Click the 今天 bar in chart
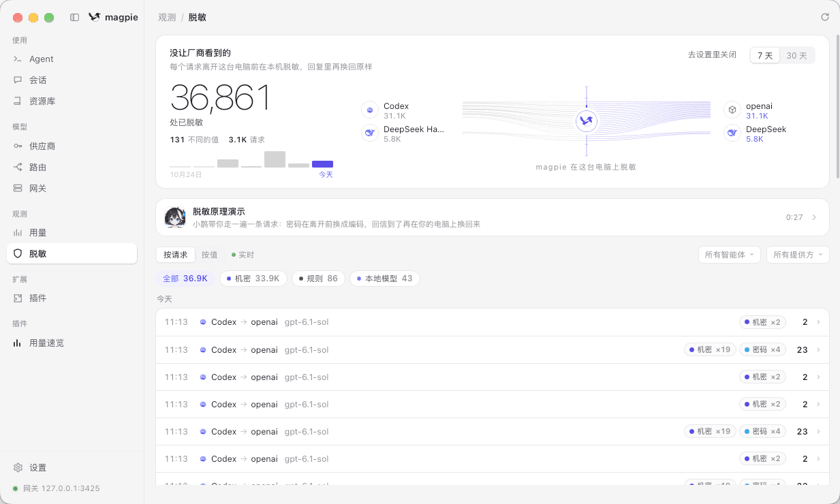Viewport: 840px width, 504px height. (x=322, y=164)
